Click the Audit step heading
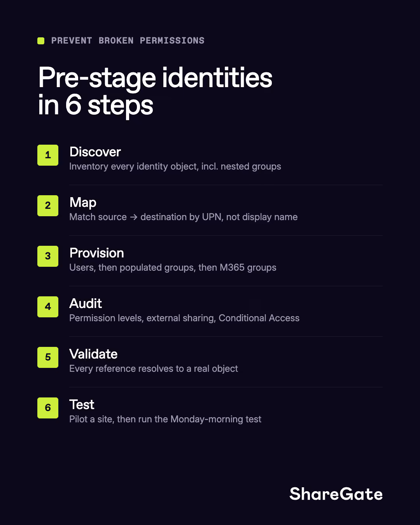The height and width of the screenshot is (525, 420). (86, 304)
